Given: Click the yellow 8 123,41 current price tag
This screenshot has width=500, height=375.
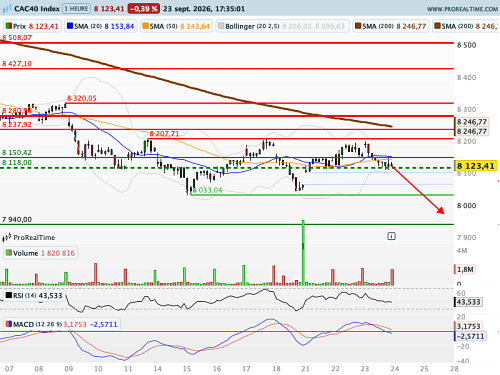Looking at the screenshot, I should point(476,166).
